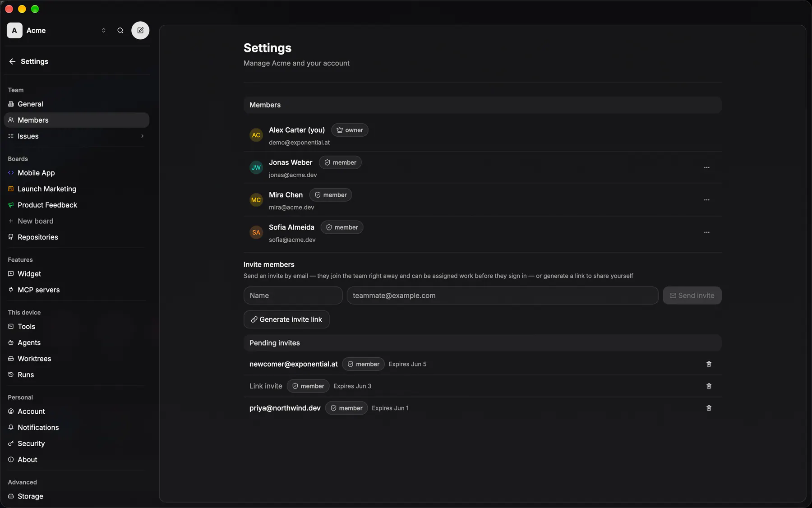Open MCP servers settings

[x=77, y=290]
